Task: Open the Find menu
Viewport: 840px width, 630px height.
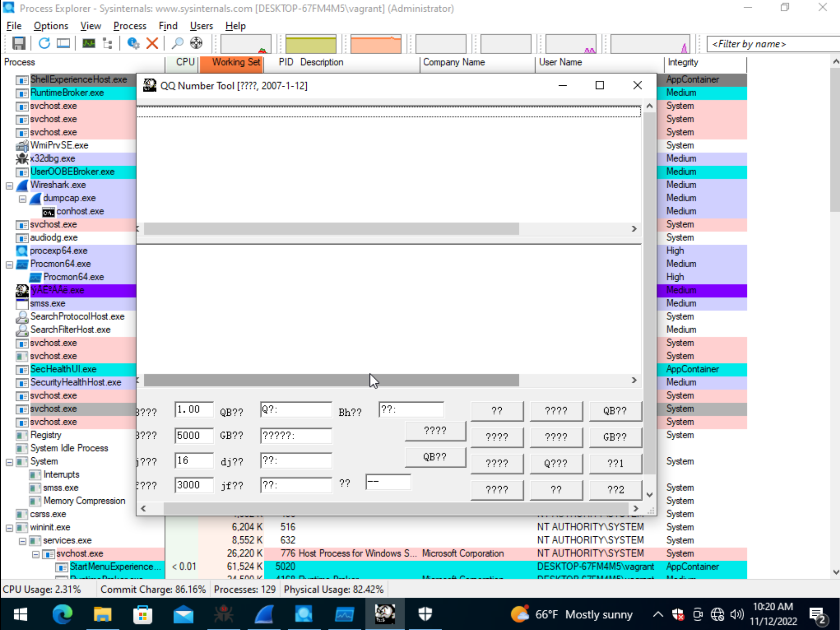Action: point(168,26)
